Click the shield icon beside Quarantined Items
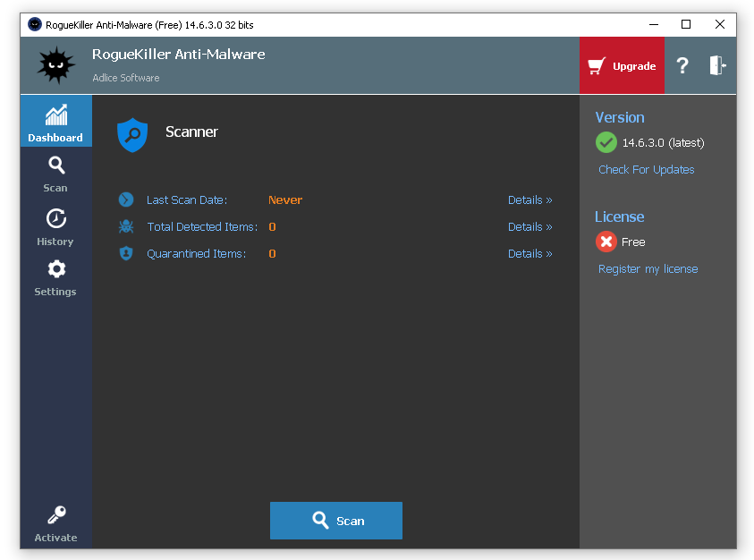Screen dimensions: 754x560 (125, 253)
